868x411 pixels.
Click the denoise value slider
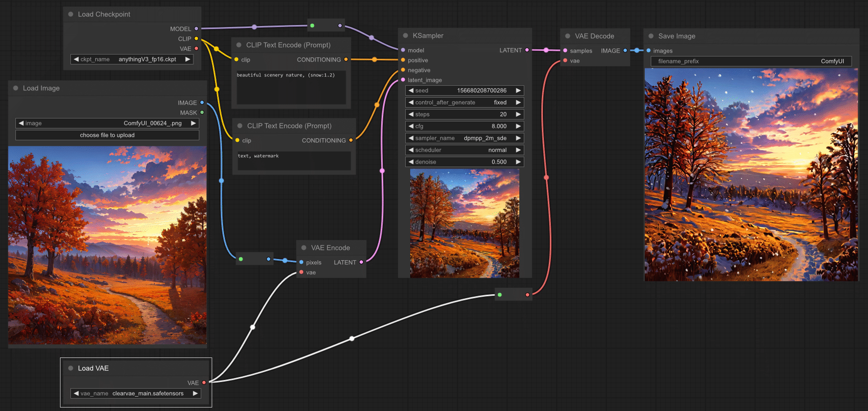pyautogui.click(x=464, y=162)
